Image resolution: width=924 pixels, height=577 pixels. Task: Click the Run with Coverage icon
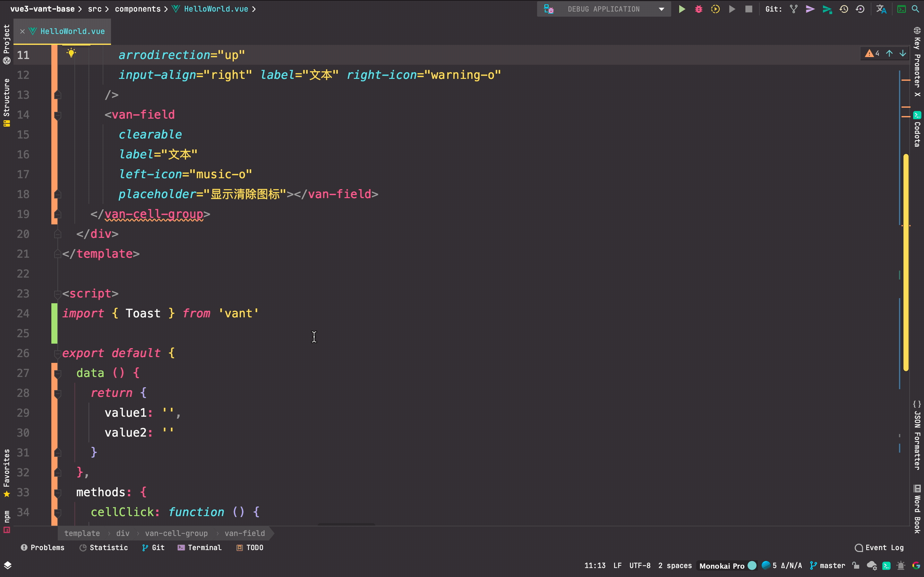pos(715,9)
